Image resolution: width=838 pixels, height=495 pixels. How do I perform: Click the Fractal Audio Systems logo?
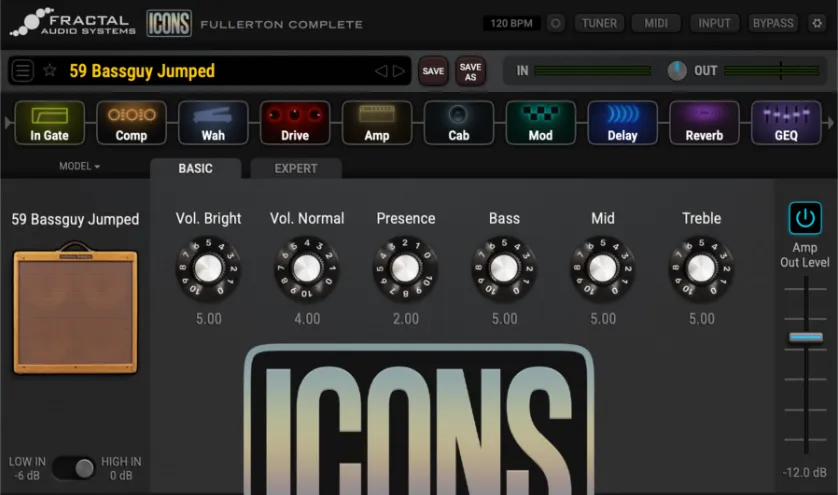[73, 22]
